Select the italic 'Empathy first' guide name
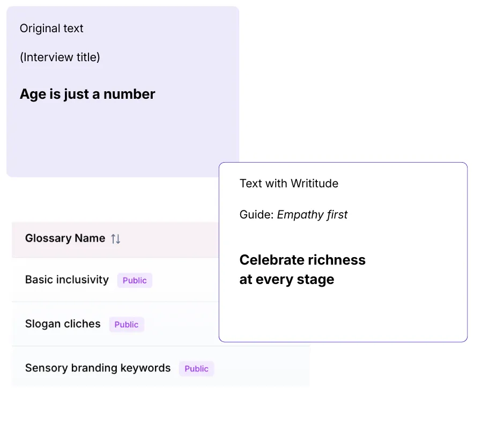 tap(312, 215)
